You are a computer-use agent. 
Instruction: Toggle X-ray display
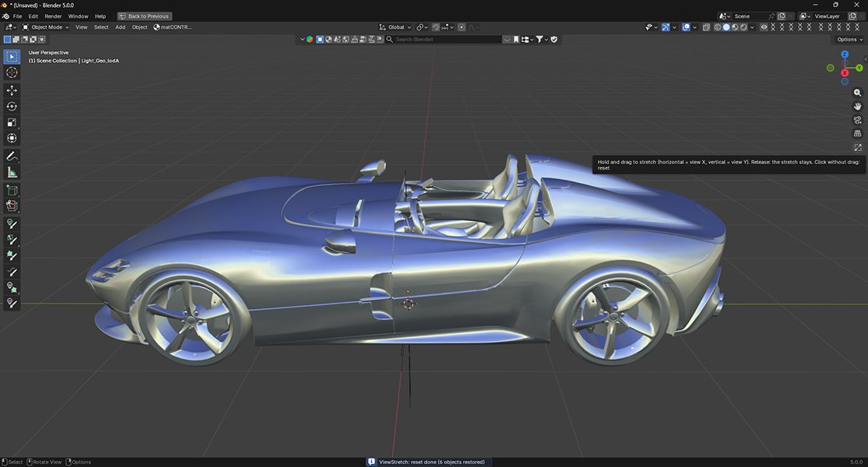coord(706,27)
